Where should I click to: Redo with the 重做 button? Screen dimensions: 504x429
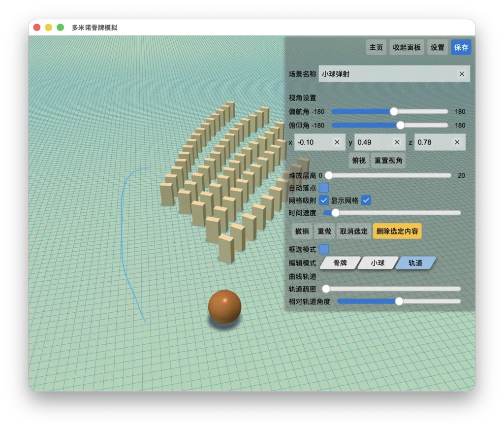tap(324, 231)
